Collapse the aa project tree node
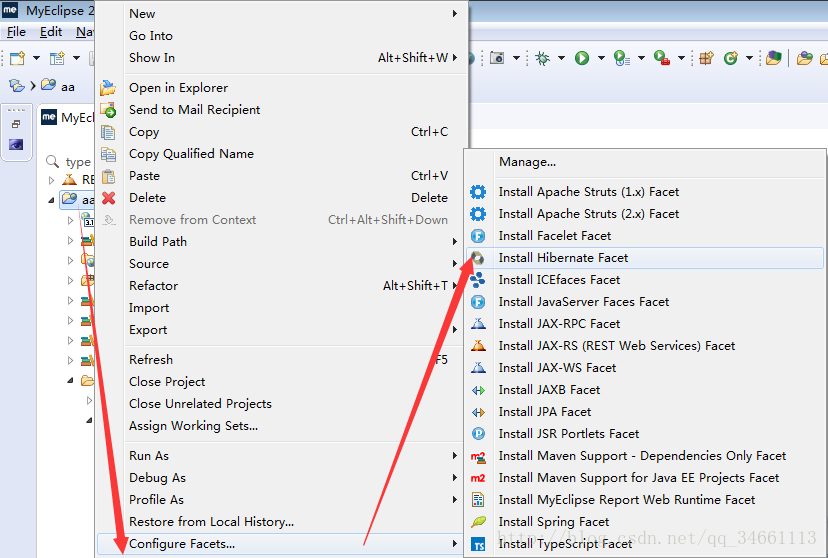This screenshot has width=828, height=558. [x=51, y=200]
